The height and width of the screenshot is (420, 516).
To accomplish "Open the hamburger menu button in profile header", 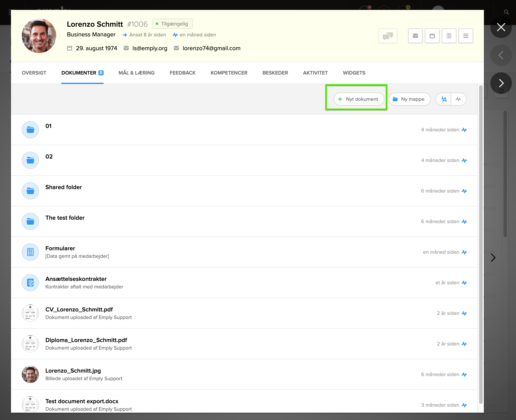I will (466, 36).
